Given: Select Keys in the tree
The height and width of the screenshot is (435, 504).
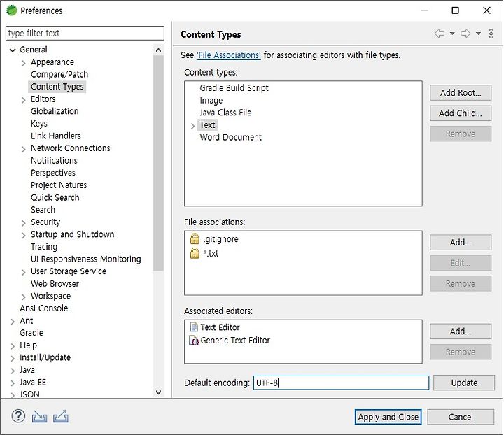Looking at the screenshot, I should click(39, 123).
